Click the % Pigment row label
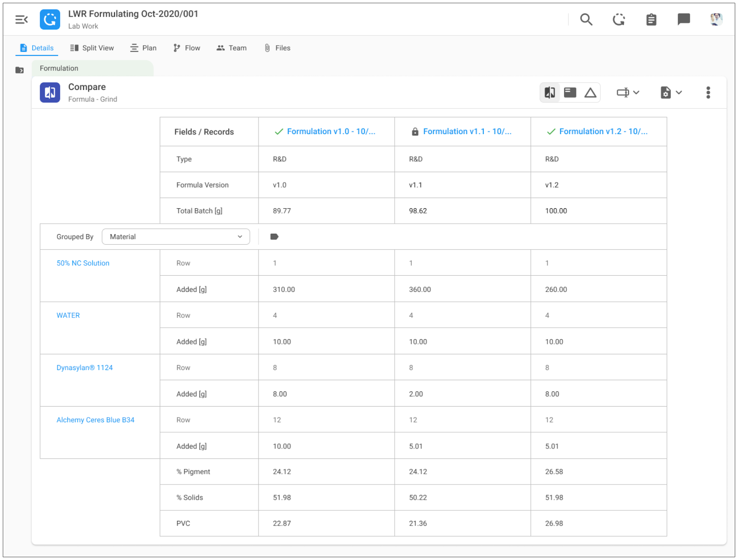This screenshot has height=560, width=738. pos(193,472)
